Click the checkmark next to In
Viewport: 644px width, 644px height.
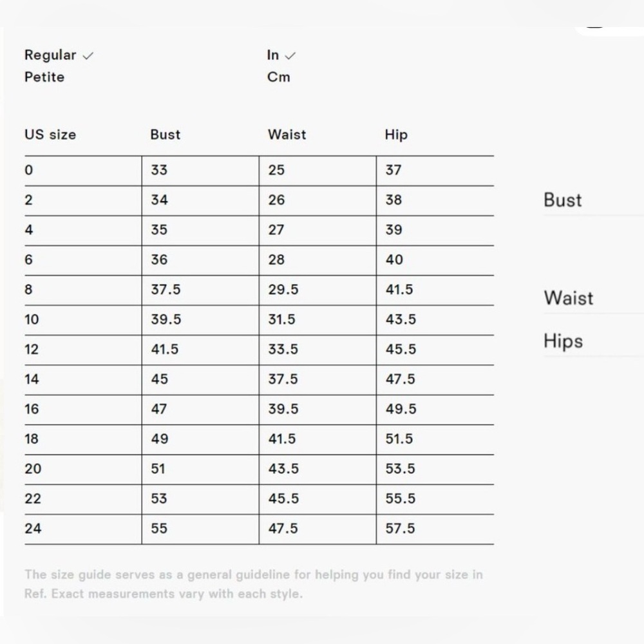point(290,56)
